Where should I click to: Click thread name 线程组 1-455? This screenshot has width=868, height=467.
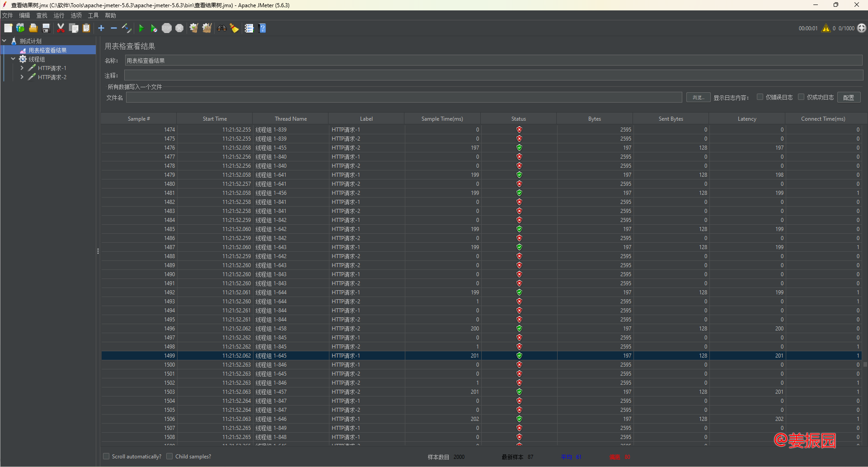coord(271,148)
